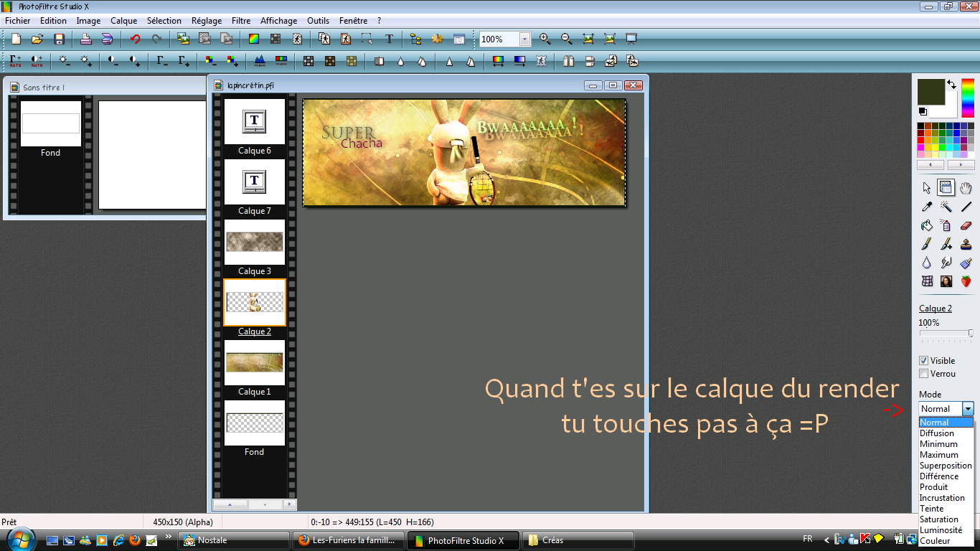Select the Clone stamp tool

pyautogui.click(x=966, y=244)
